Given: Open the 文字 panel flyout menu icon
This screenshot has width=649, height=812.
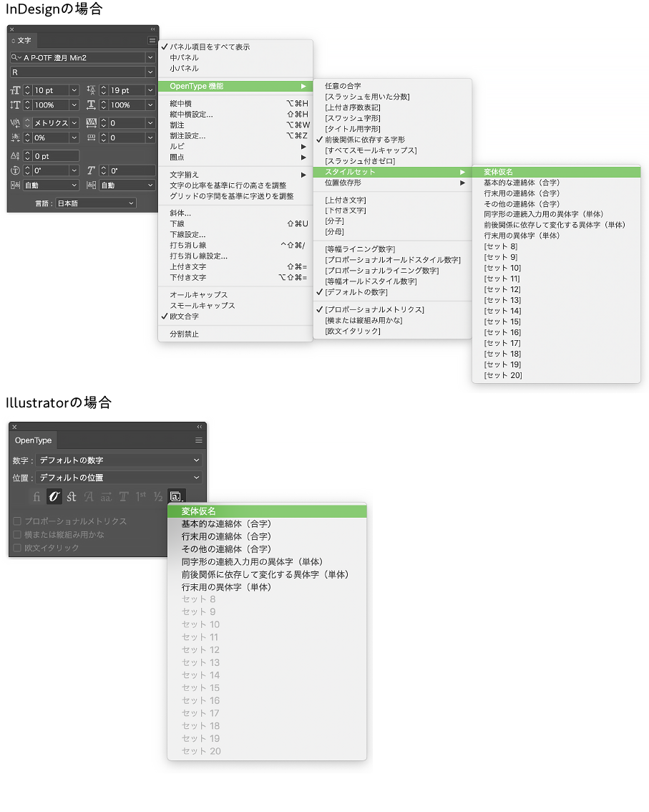Looking at the screenshot, I should (152, 40).
